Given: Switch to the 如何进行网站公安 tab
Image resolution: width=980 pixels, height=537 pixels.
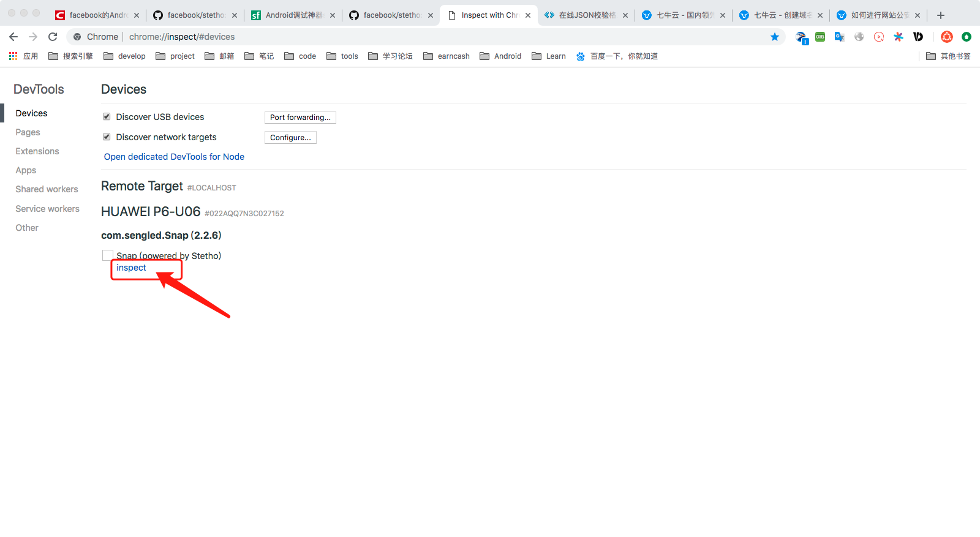Looking at the screenshot, I should 878,15.
